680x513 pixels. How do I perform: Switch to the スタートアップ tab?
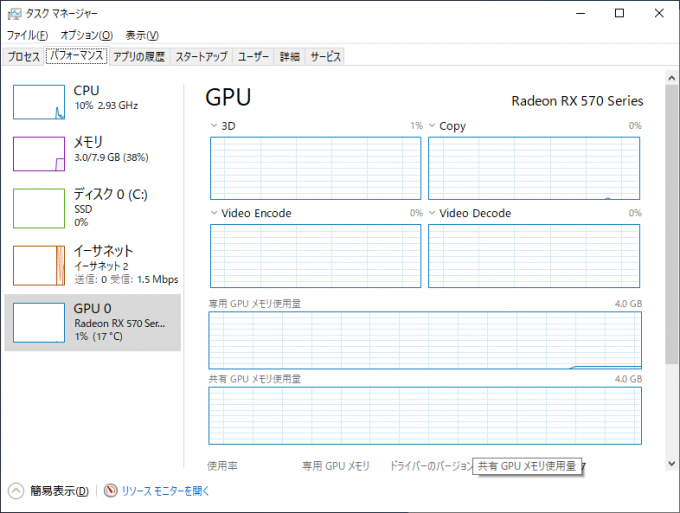(201, 56)
